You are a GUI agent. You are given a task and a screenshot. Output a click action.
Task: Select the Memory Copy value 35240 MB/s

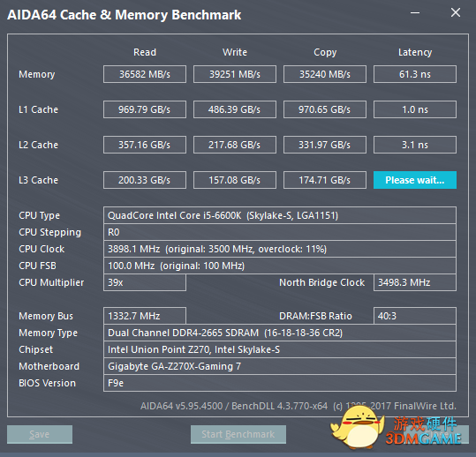click(x=325, y=74)
